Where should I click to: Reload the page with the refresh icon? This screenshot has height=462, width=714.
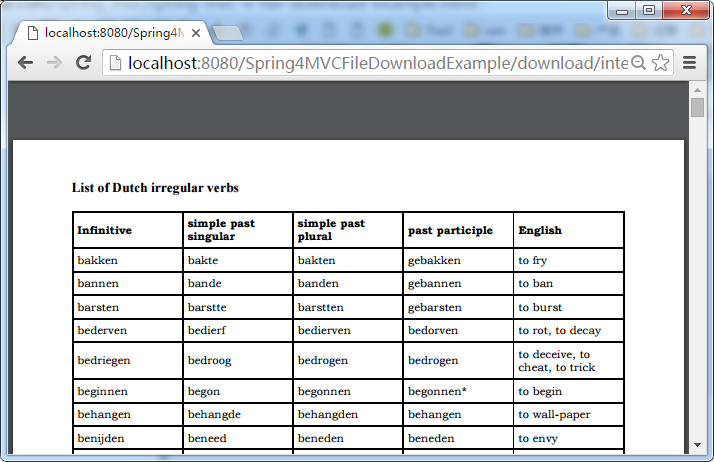pos(83,62)
